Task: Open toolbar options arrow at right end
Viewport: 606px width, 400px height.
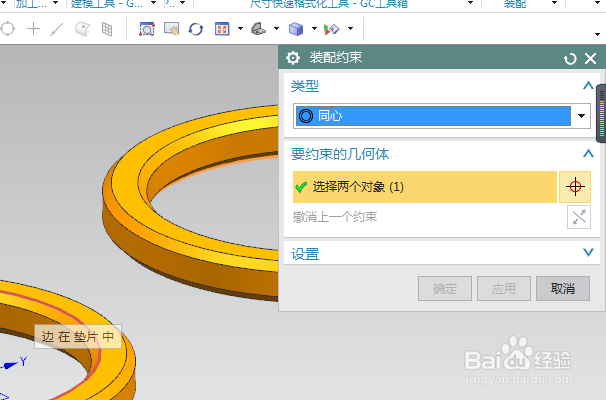Action: click(x=597, y=34)
